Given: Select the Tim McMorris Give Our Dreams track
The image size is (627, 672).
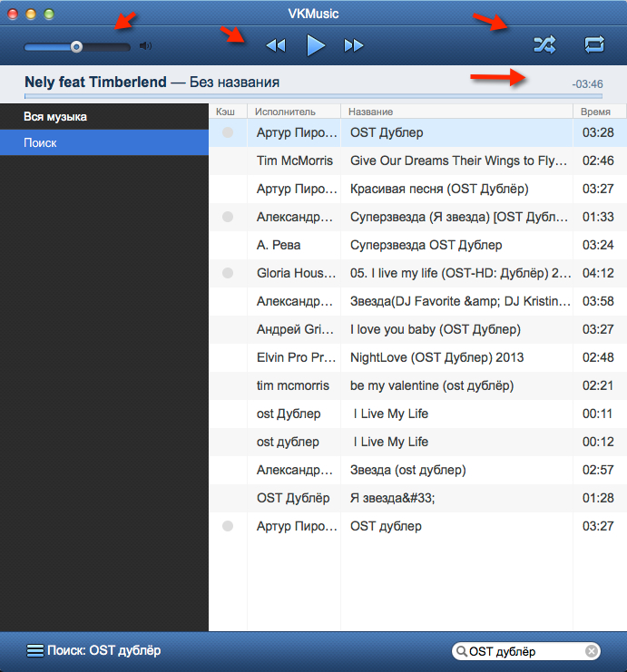Looking at the screenshot, I should (x=454, y=161).
